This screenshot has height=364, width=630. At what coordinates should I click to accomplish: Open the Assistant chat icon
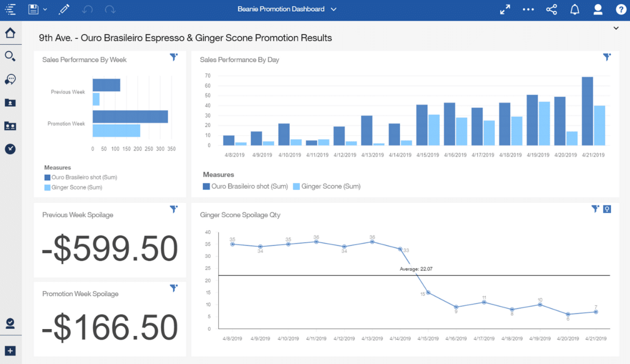[x=10, y=79]
